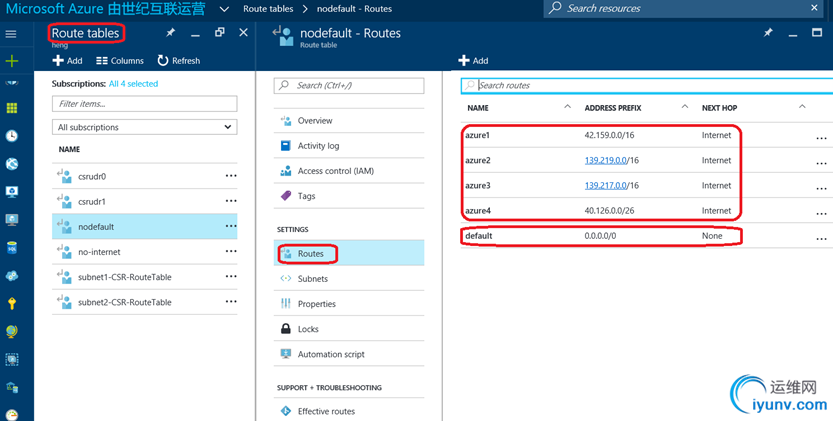This screenshot has width=833, height=421.
Task: Add a new route in nodefault
Action: [473, 61]
